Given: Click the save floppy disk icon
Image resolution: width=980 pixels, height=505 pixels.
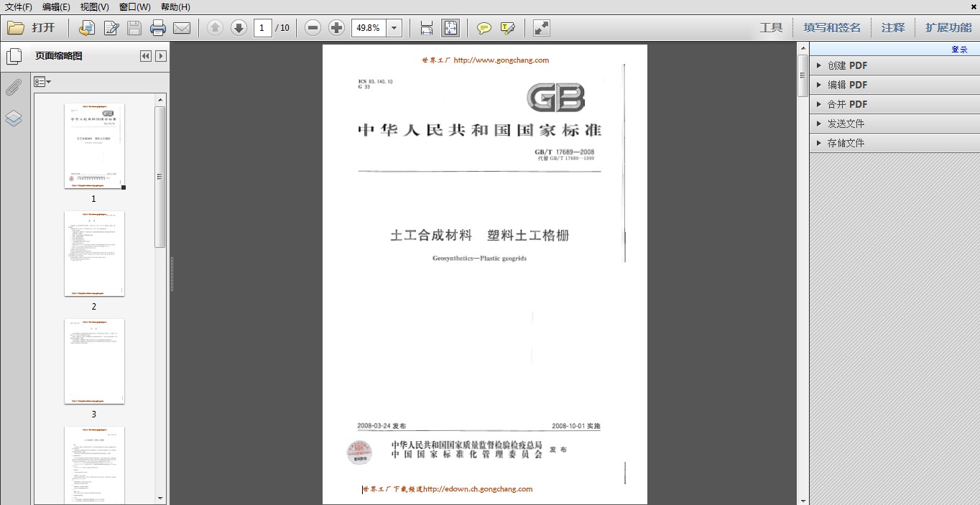Looking at the screenshot, I should (134, 28).
